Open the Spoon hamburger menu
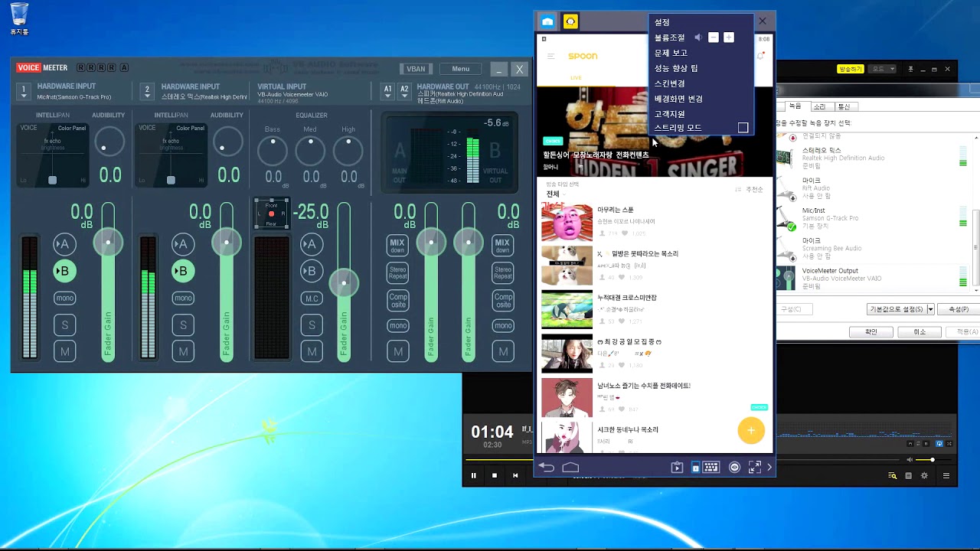The width and height of the screenshot is (980, 551). [550, 57]
